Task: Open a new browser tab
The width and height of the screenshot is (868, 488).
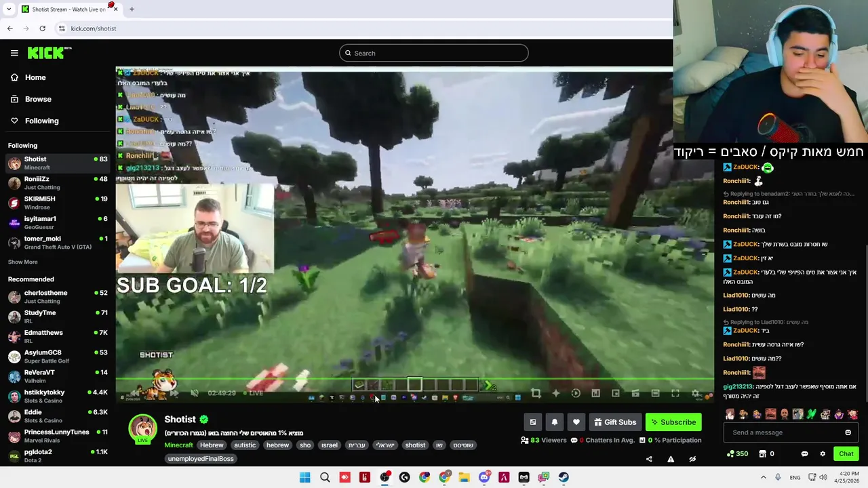Action: (x=132, y=9)
